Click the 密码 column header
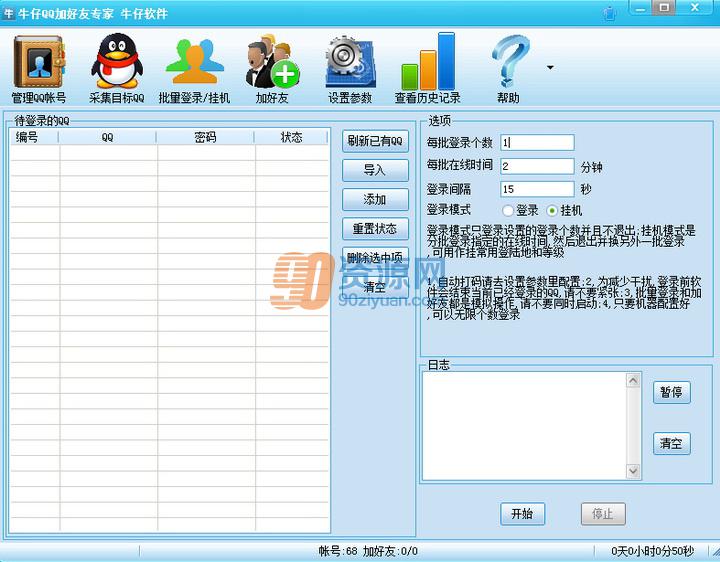Image resolution: width=720 pixels, height=562 pixels. [x=205, y=137]
